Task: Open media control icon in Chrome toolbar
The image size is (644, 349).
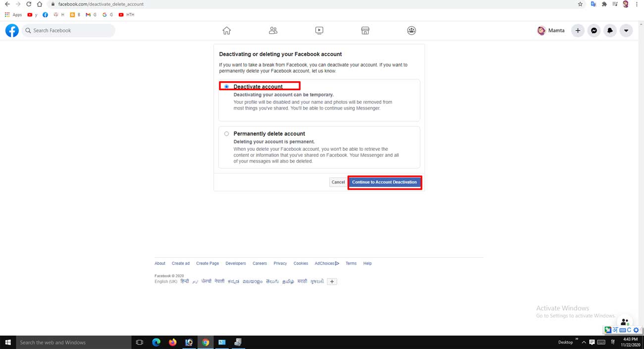Action: click(615, 4)
